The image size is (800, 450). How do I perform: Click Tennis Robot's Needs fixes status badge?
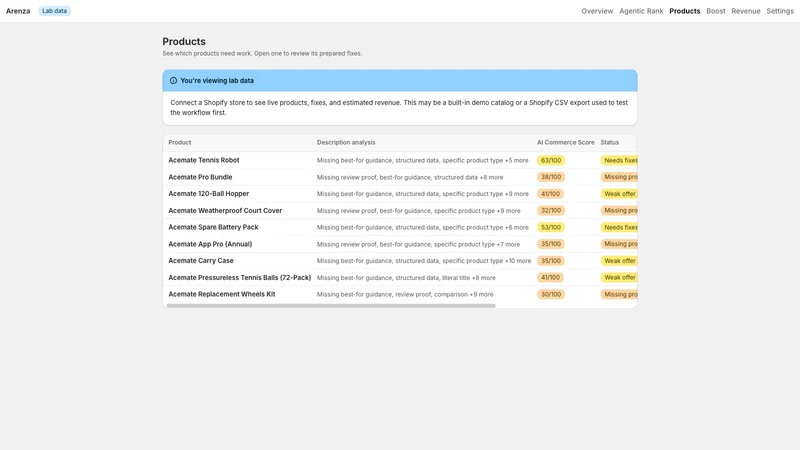pos(619,160)
